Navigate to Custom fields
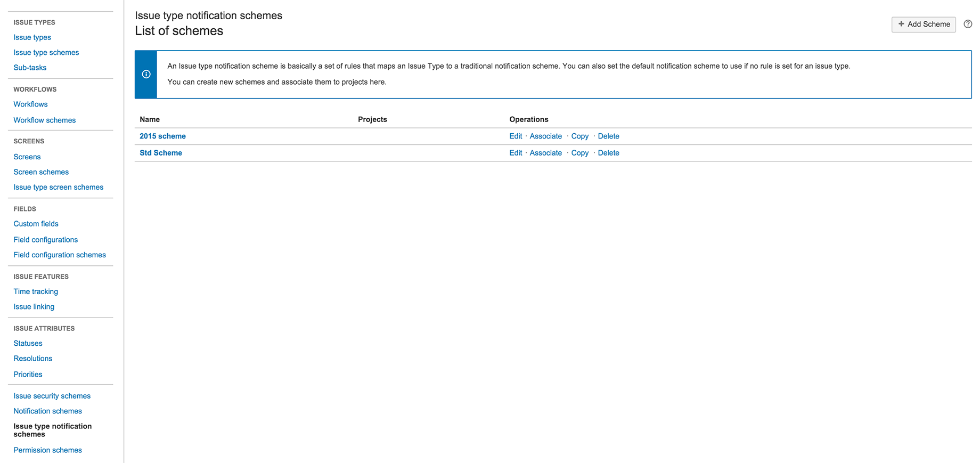Image resolution: width=980 pixels, height=463 pixels. click(x=36, y=224)
